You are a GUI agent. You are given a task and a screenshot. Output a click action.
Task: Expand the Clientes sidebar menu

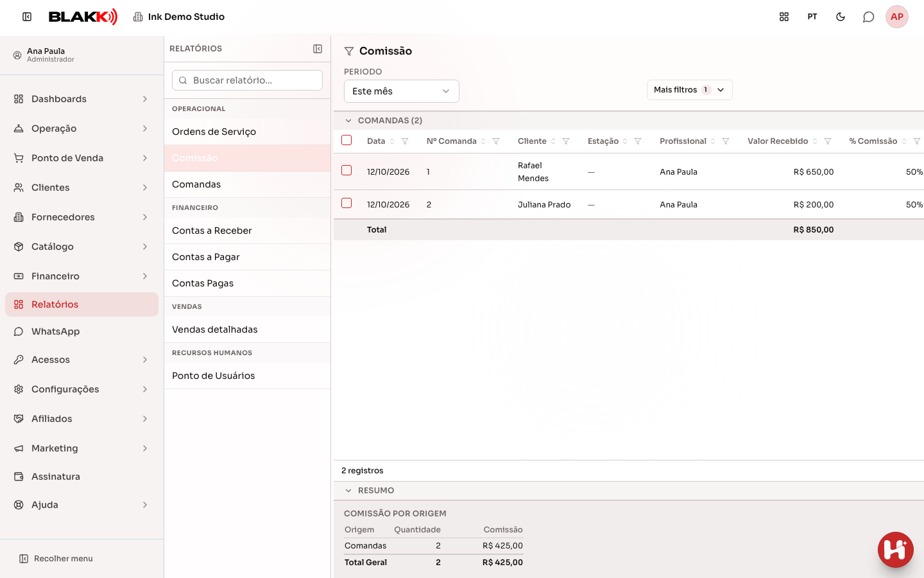[81, 188]
